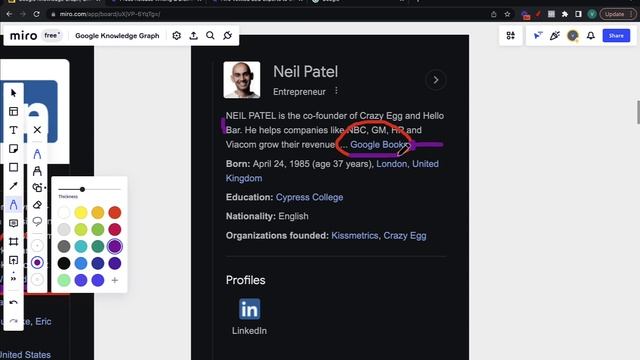The width and height of the screenshot is (640, 360).
Task: Select the connection line arrow tool
Action: tap(13, 186)
